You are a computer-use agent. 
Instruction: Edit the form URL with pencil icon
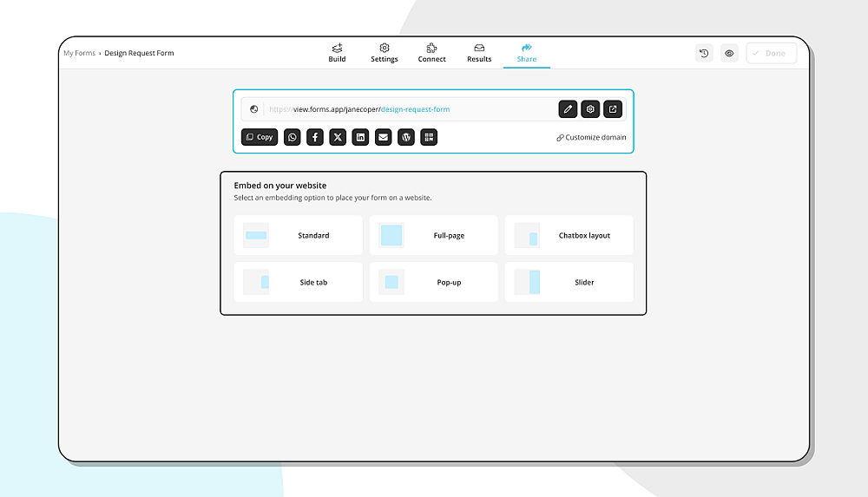pyautogui.click(x=568, y=109)
